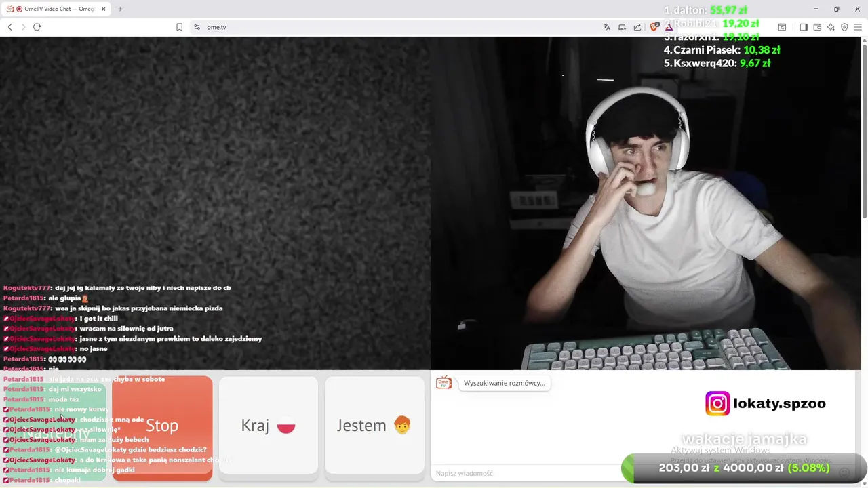Open the share page icon
This screenshot has width=868, height=488.
pos(637,27)
